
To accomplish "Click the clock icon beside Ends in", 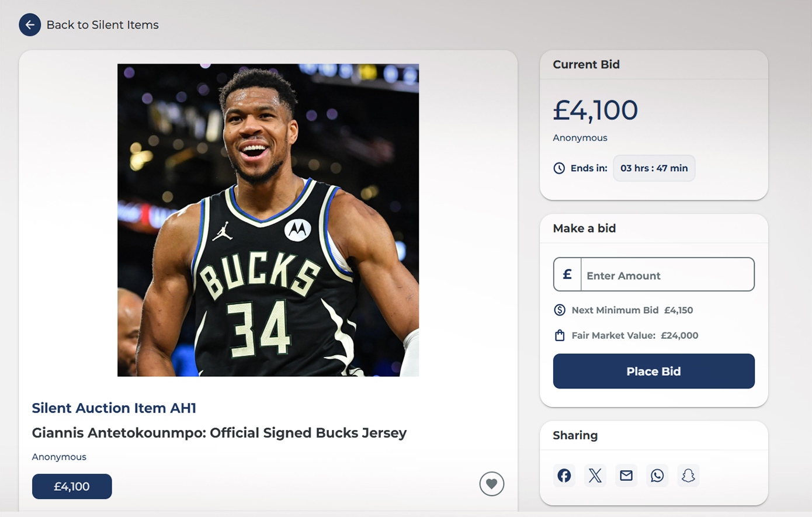I will click(559, 168).
